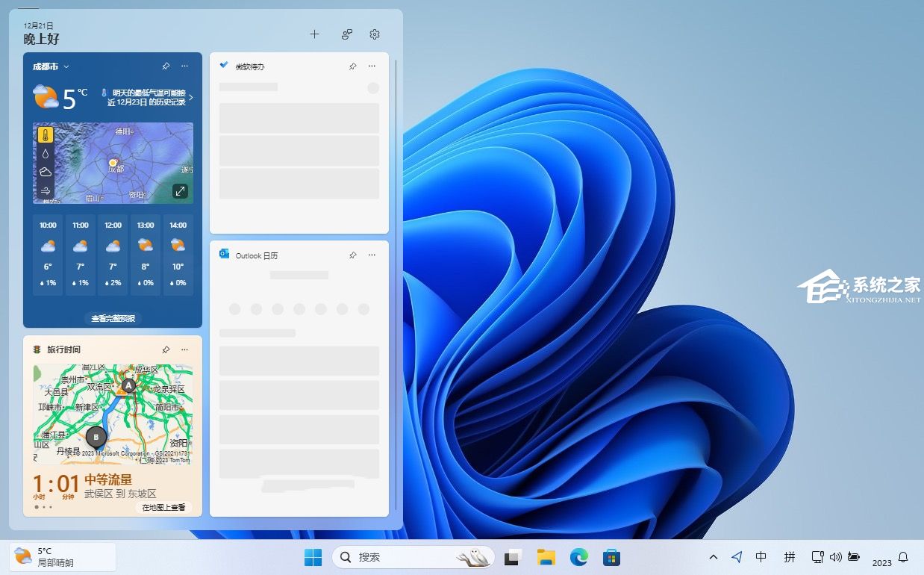Image resolution: width=924 pixels, height=575 pixels.
Task: Click the add widgets plus icon
Action: tap(314, 34)
